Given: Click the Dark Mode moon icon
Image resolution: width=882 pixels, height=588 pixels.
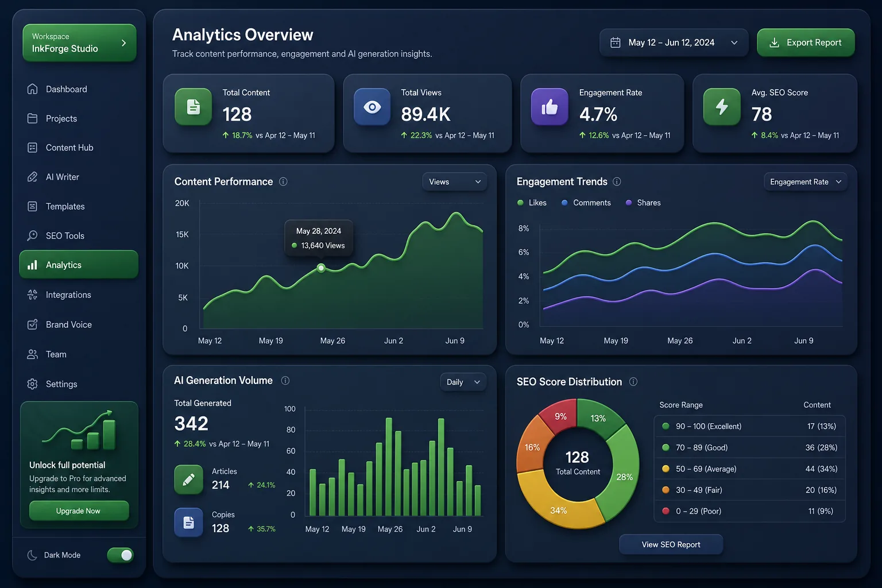Looking at the screenshot, I should [32, 555].
